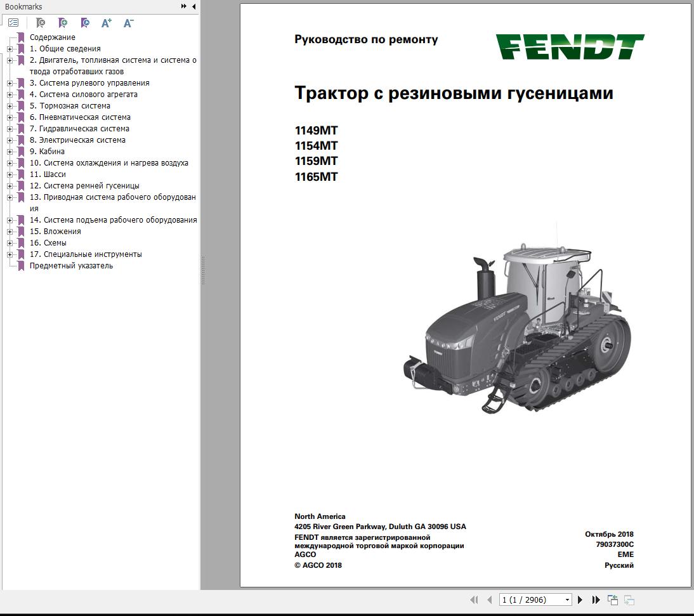Click the document number 79037300C
This screenshot has width=694, height=616.
pos(614,544)
